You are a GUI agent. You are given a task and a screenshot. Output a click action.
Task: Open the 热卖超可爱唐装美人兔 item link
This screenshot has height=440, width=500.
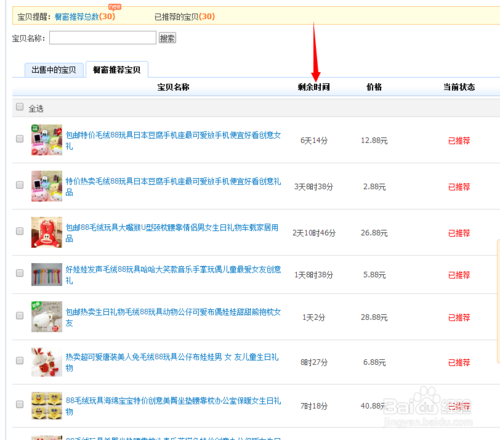coord(172,362)
